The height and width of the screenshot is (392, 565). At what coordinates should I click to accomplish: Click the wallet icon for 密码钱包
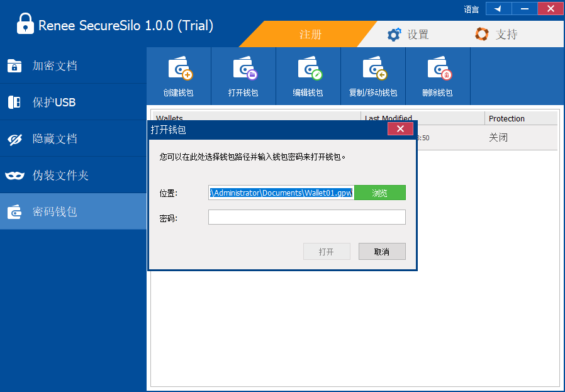click(14, 212)
